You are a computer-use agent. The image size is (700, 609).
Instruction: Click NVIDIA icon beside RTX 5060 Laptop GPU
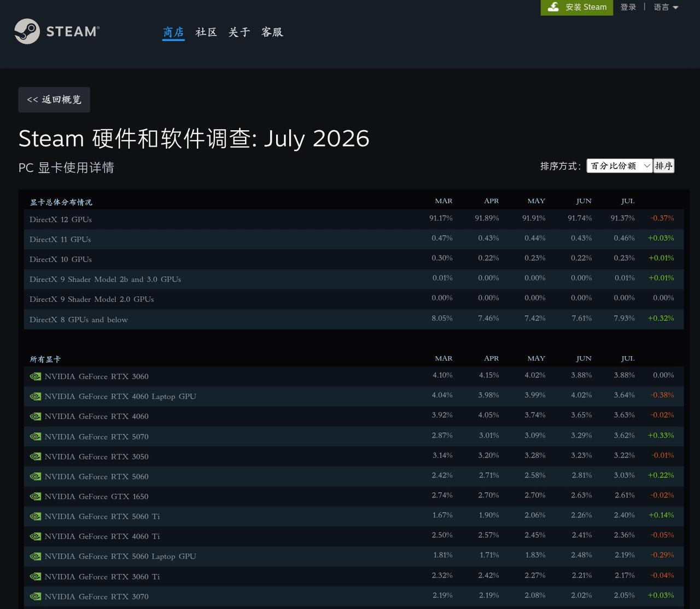36,556
